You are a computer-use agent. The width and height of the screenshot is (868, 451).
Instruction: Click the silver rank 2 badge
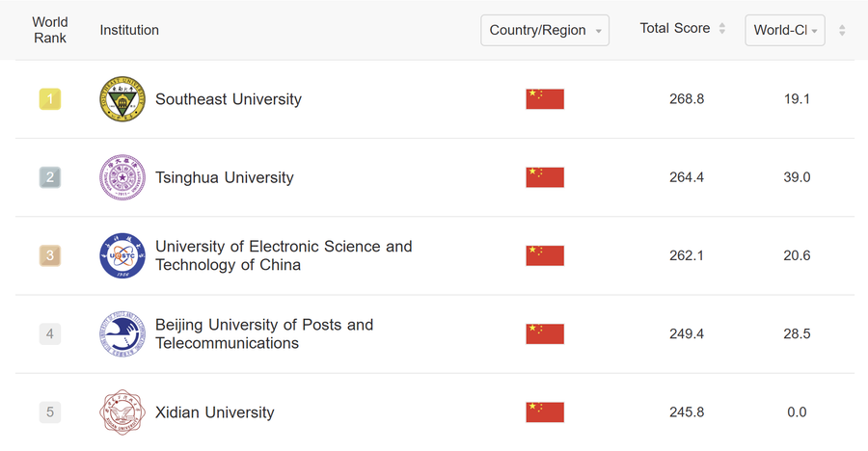(50, 177)
